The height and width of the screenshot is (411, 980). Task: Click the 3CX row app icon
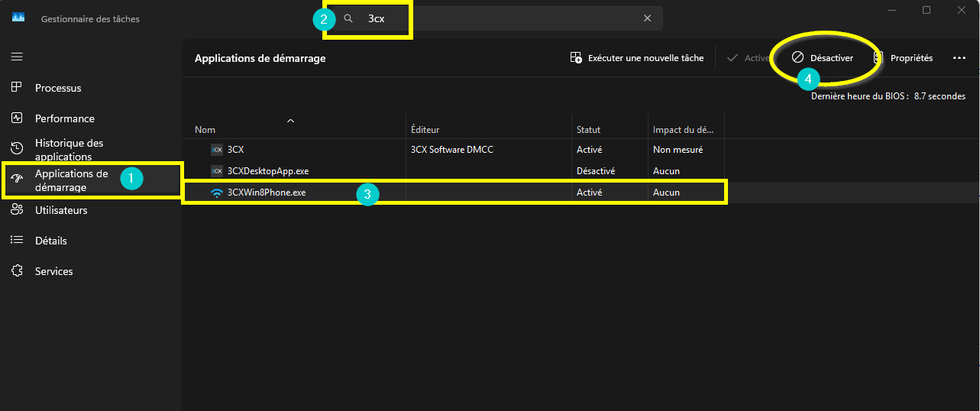tap(217, 150)
